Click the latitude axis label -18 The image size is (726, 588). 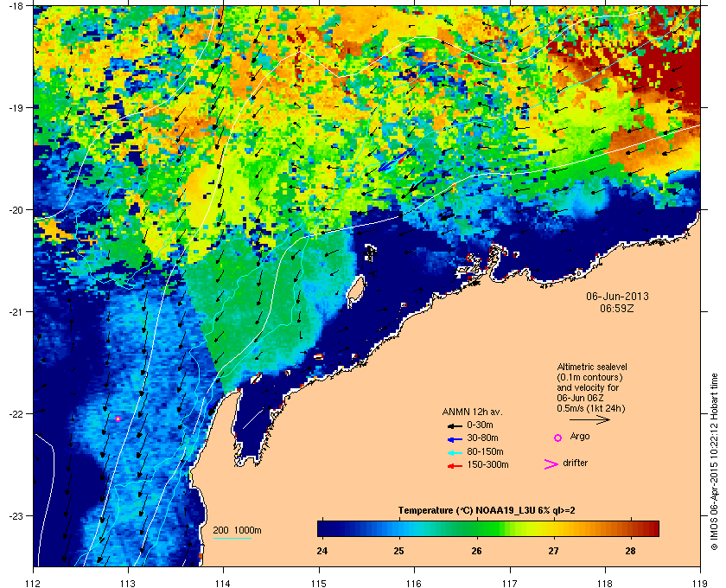[16, 5]
